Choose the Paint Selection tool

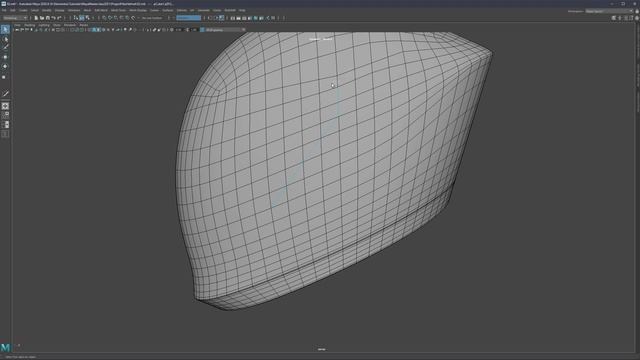(5, 48)
